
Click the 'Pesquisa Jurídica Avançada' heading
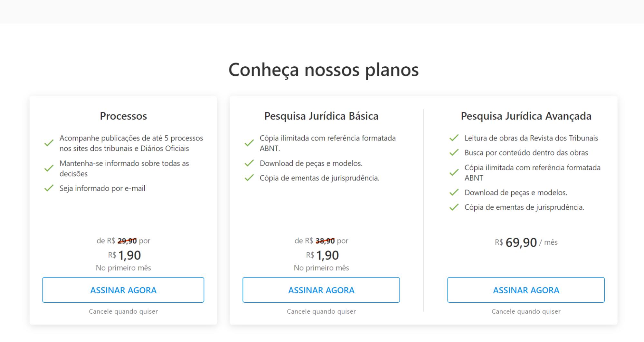point(526,116)
